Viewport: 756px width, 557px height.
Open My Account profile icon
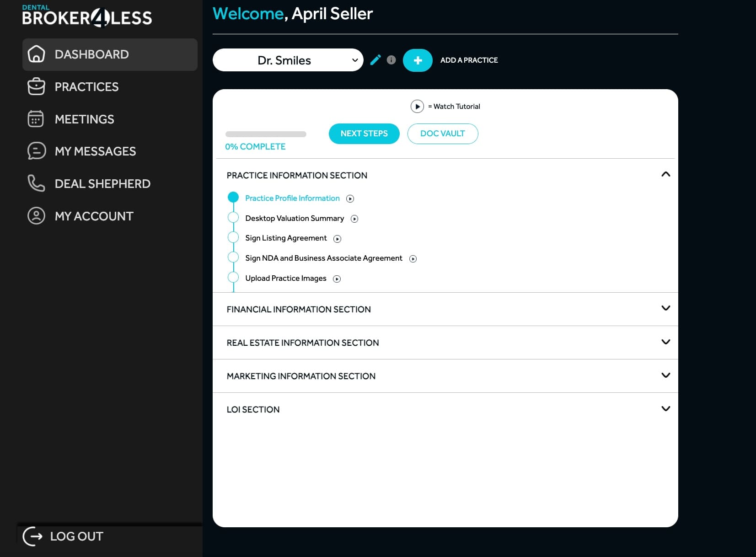click(36, 216)
